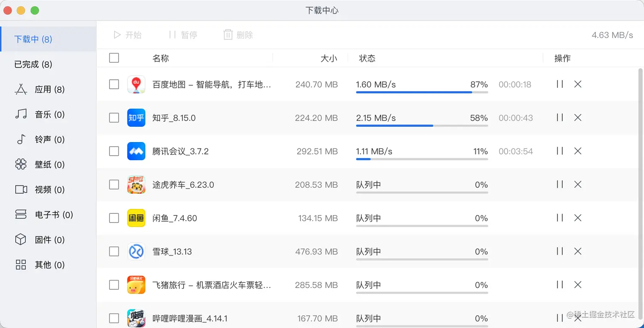Pause the 知乎_8.15.0 download
This screenshot has height=328, width=644.
click(560, 117)
